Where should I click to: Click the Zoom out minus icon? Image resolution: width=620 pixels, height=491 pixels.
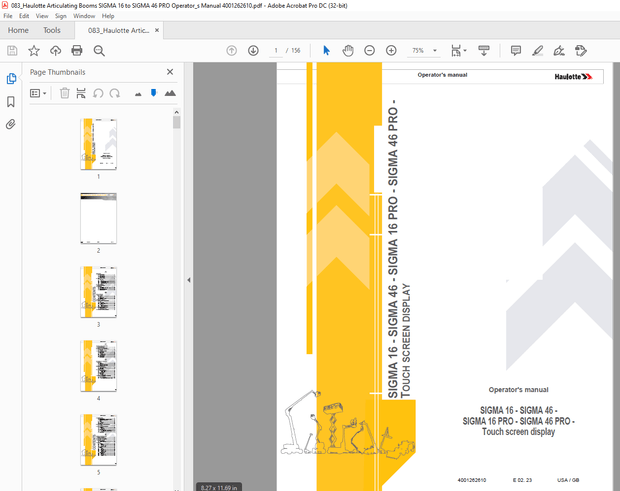[x=369, y=50]
